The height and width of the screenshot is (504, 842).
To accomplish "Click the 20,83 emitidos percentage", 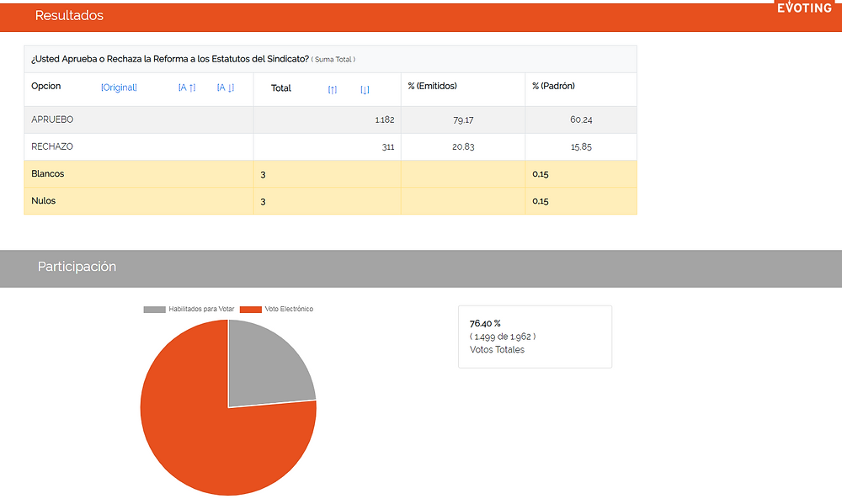I will [463, 146].
